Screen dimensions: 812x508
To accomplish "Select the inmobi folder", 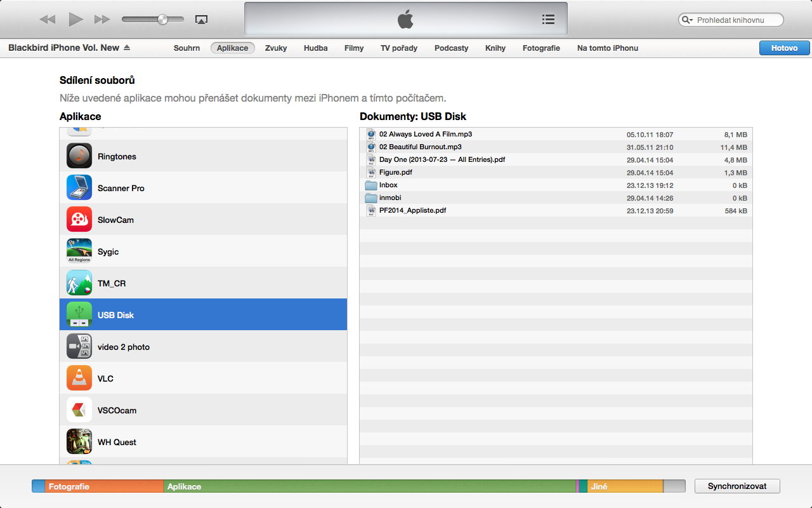I will coord(390,198).
